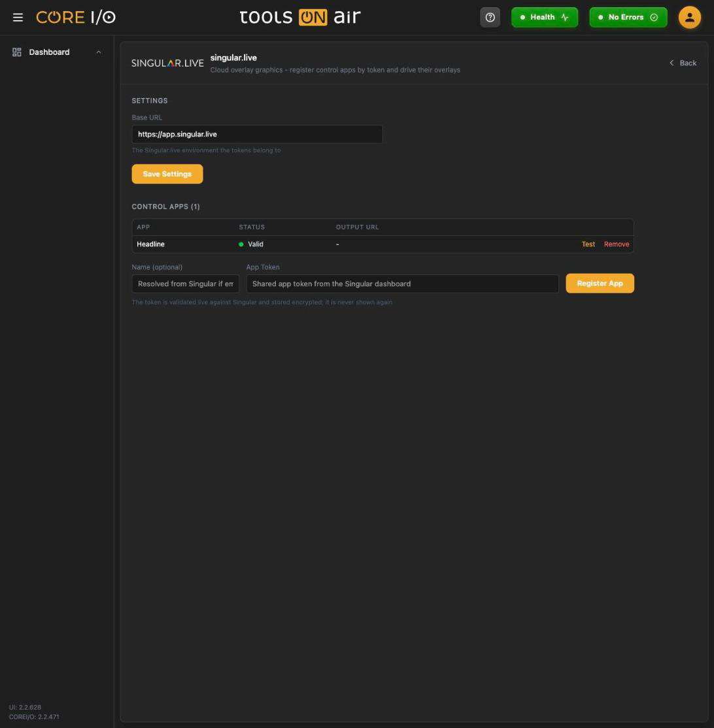Click the STATUS column header

tap(252, 227)
